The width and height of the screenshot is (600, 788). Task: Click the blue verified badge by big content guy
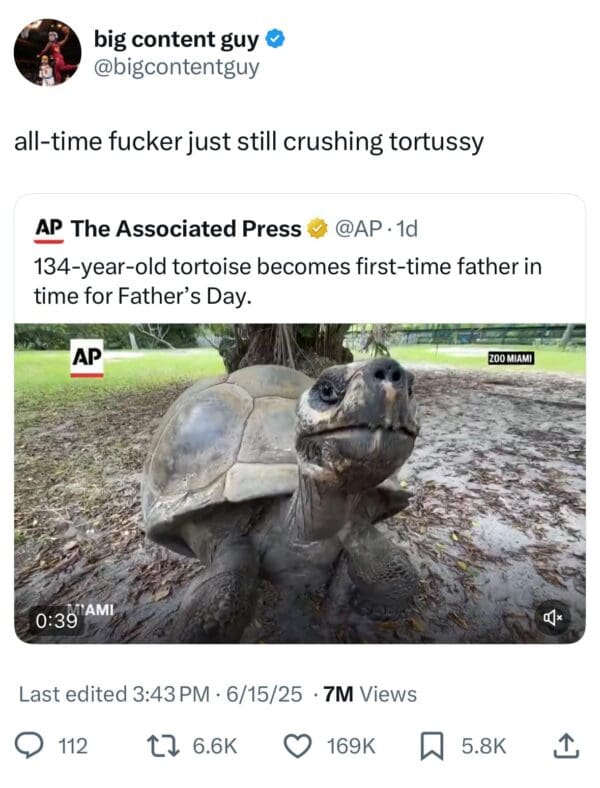coord(277,40)
